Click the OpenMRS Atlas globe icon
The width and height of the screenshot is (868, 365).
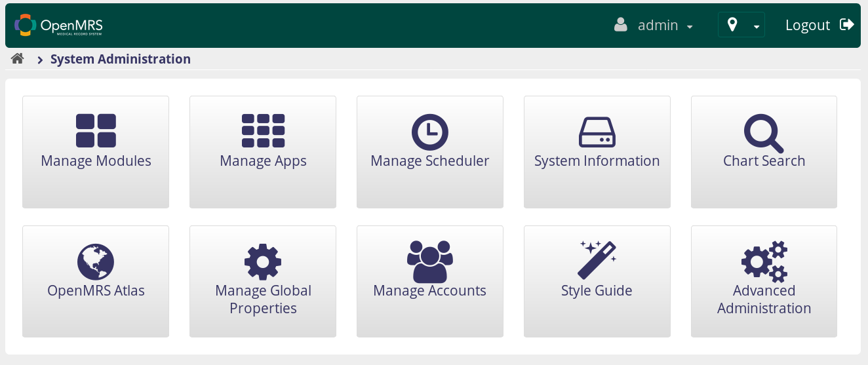click(96, 261)
